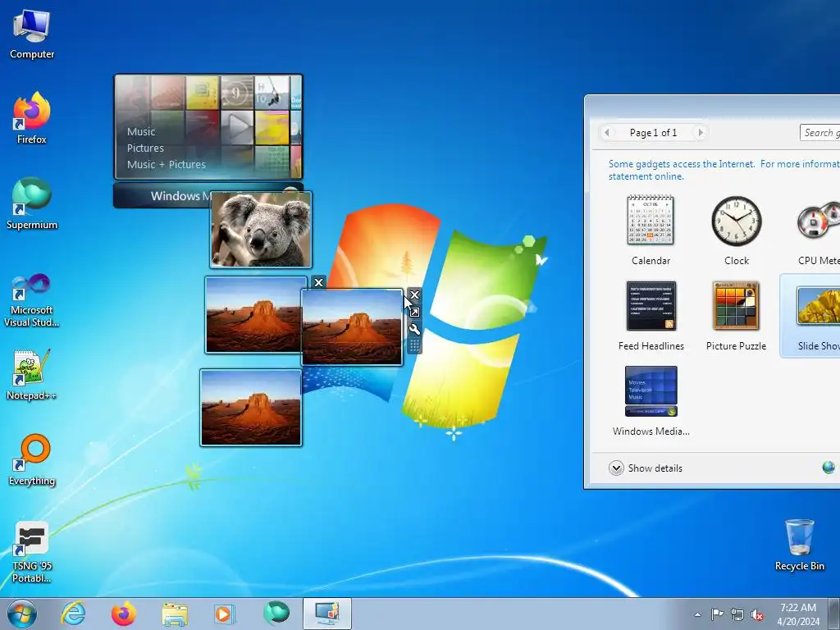Click the slide show gadget's Larger size button
Screen dimensions: 840x630
pos(414,312)
